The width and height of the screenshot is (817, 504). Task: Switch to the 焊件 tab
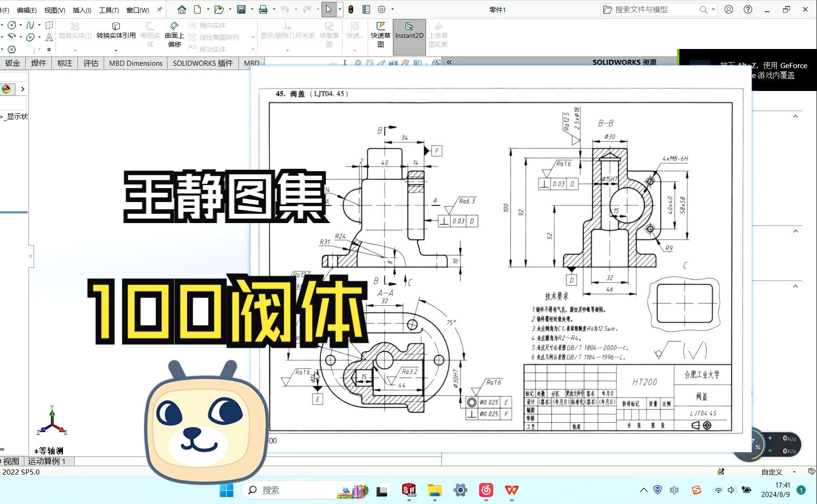click(x=39, y=63)
